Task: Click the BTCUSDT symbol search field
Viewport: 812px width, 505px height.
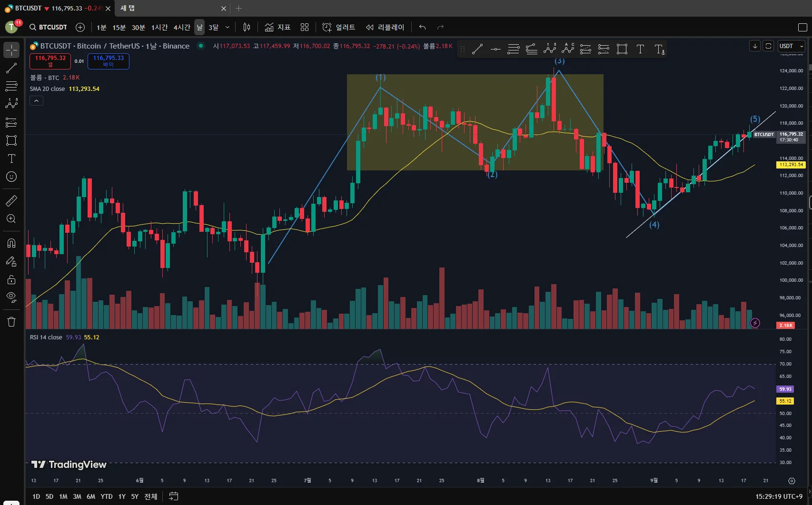Action: click(48, 27)
